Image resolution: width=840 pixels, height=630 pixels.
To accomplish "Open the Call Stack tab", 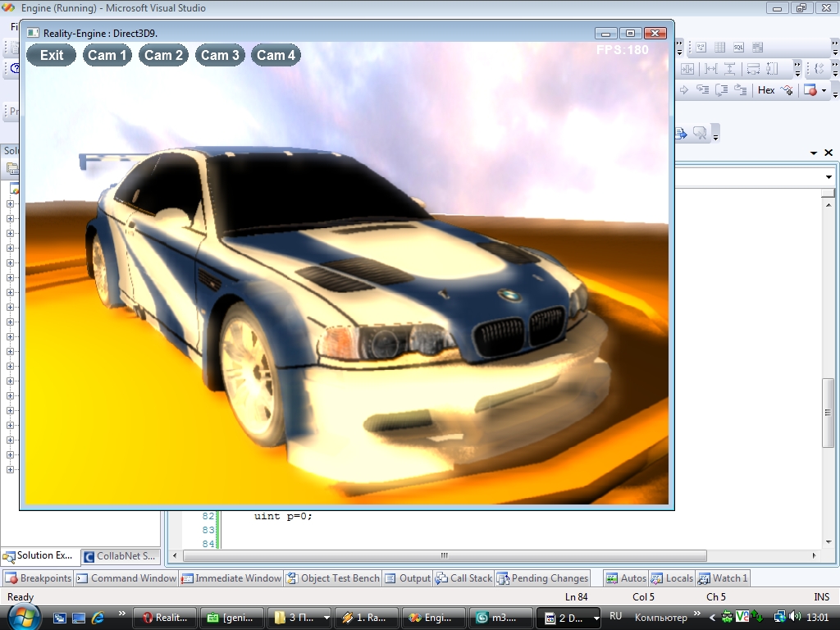I will point(464,578).
